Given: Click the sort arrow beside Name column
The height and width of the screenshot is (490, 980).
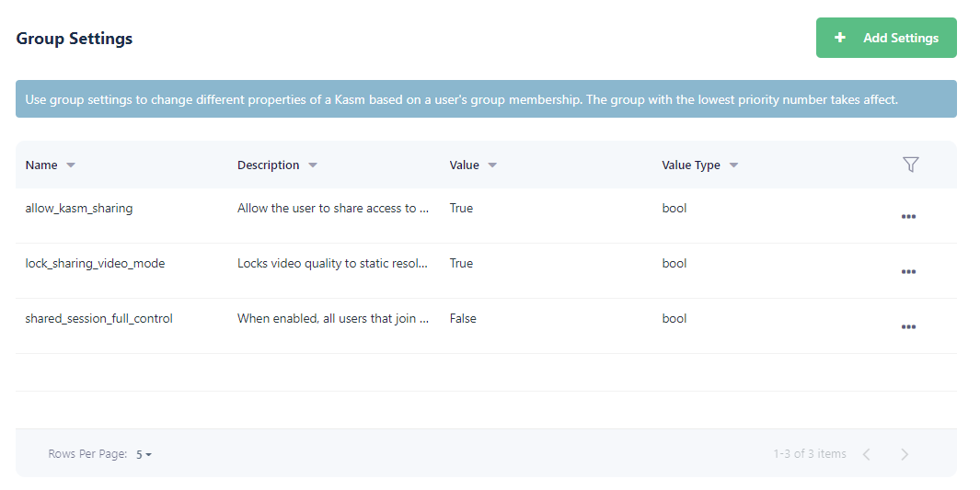Looking at the screenshot, I should (x=71, y=165).
